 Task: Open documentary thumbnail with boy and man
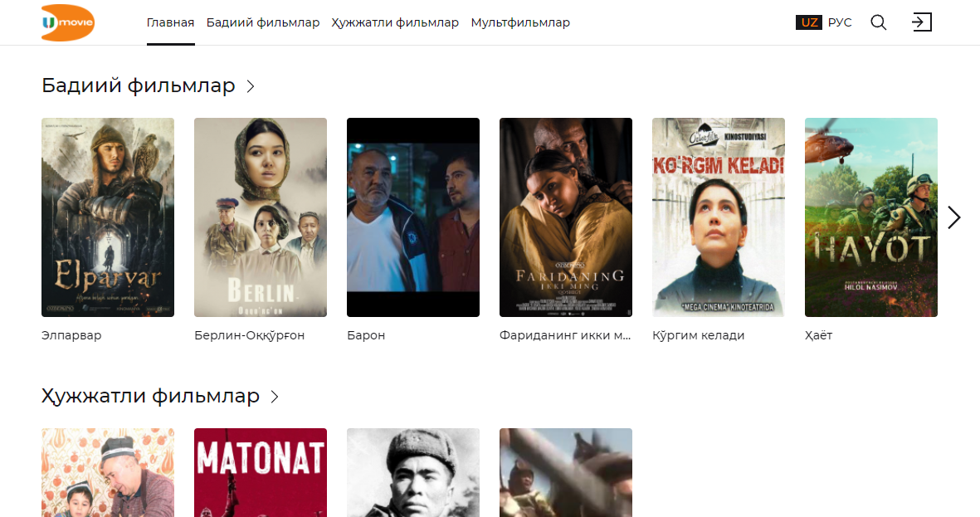click(108, 473)
